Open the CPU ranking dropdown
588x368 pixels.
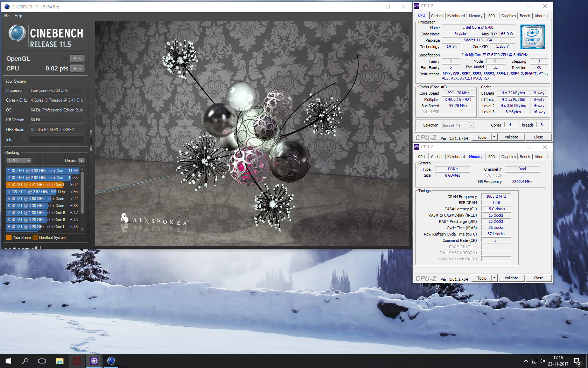point(19,161)
